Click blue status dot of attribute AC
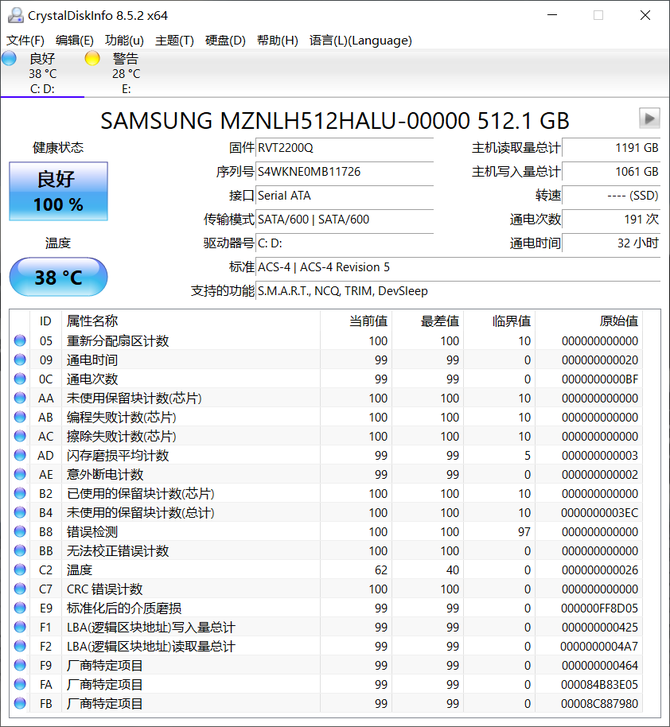670x727 pixels. coord(20,436)
